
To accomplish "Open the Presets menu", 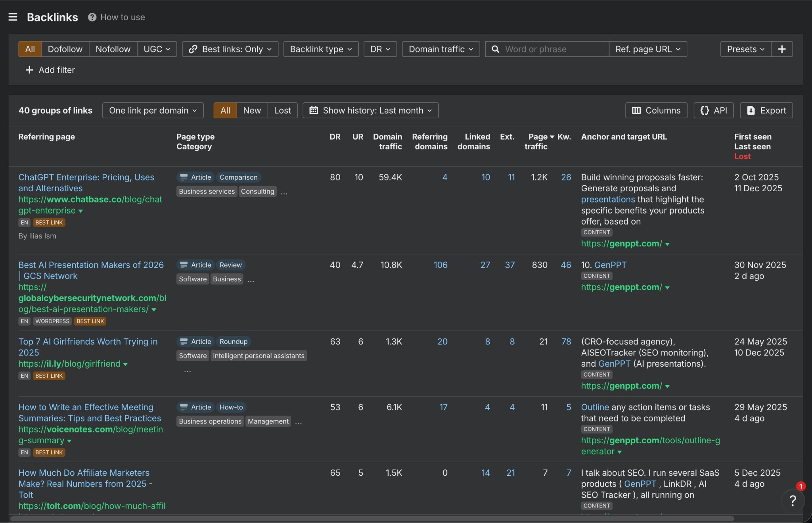I will coord(745,49).
